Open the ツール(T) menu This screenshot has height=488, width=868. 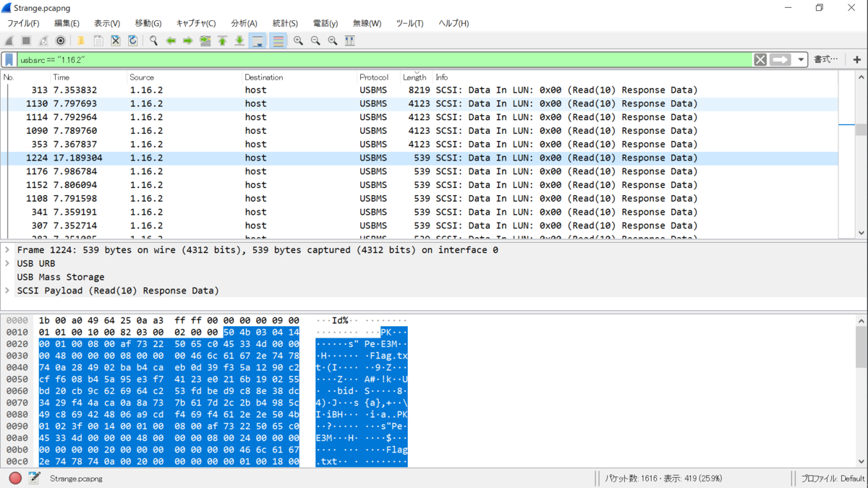(x=409, y=23)
